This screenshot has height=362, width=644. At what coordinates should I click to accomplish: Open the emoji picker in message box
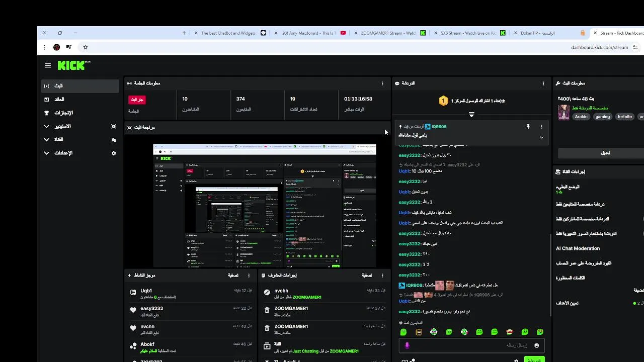(x=536, y=345)
